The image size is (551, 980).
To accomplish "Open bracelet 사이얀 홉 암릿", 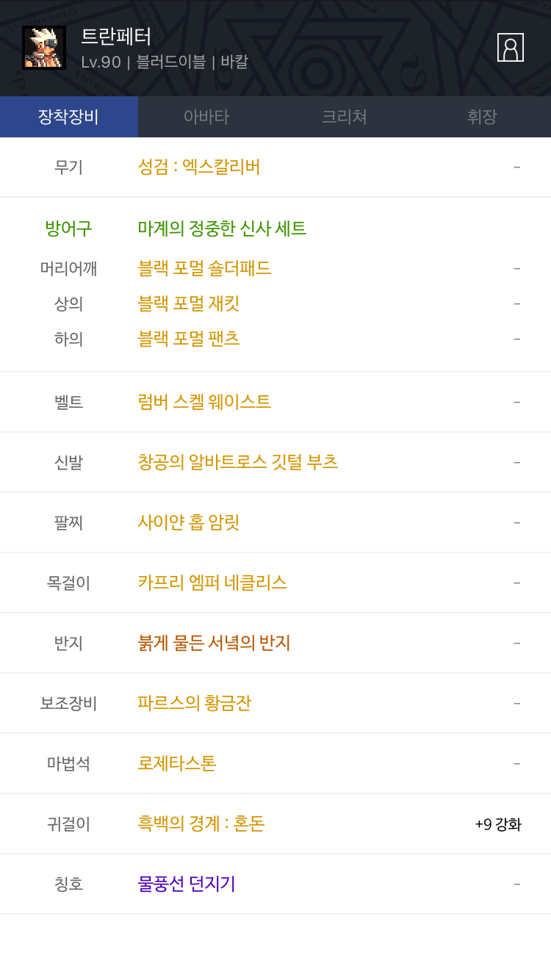I will tap(189, 522).
